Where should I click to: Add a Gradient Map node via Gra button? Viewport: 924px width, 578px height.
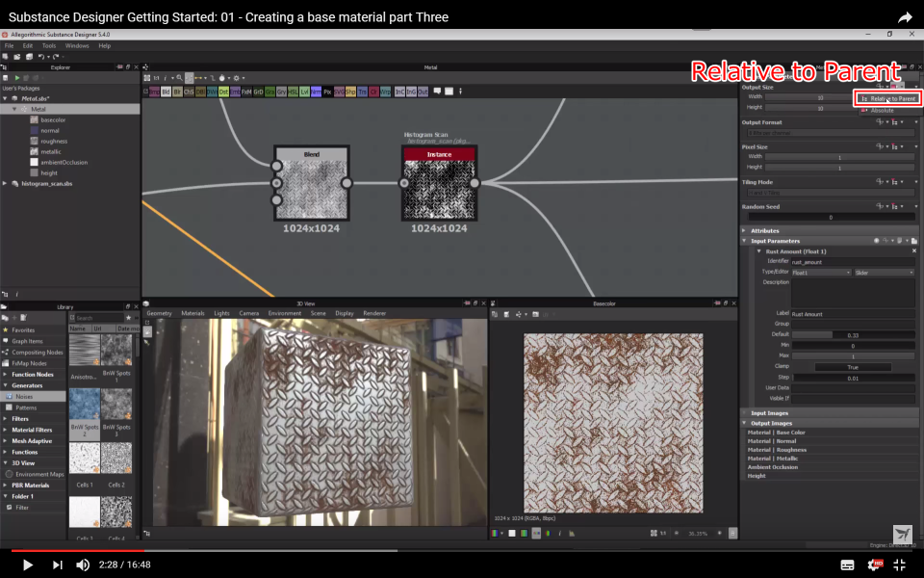click(x=269, y=92)
